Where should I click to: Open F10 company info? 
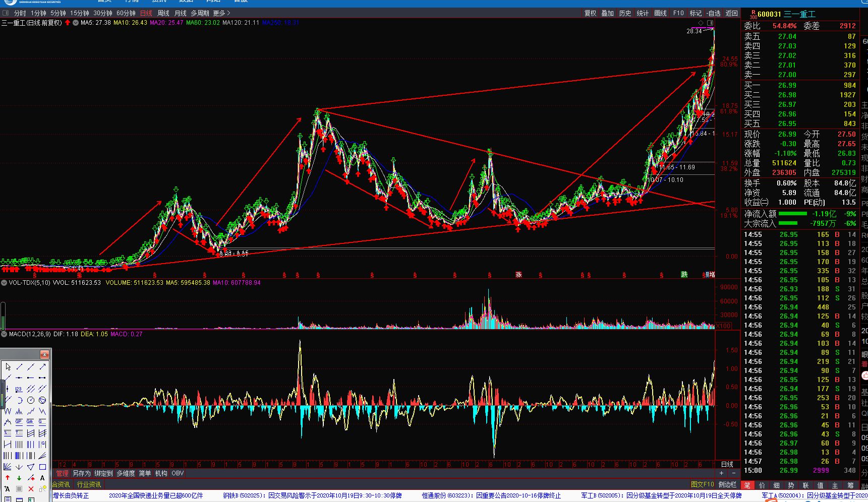click(678, 13)
